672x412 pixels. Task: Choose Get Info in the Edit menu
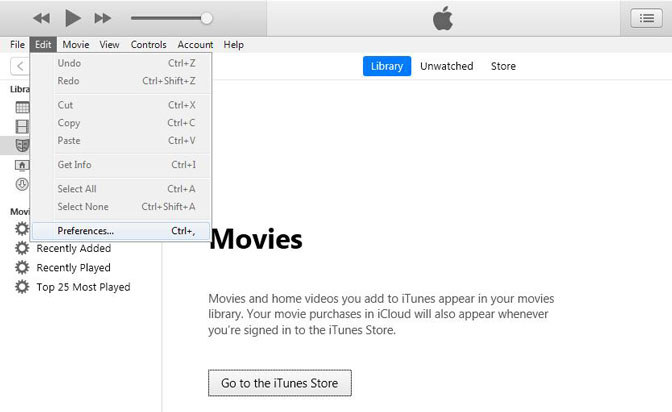click(121, 165)
